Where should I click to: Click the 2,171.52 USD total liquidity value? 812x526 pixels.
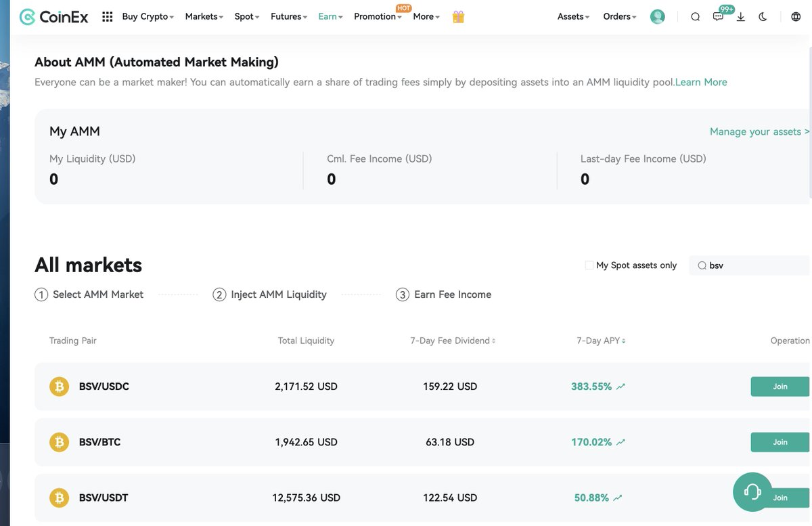[306, 387]
